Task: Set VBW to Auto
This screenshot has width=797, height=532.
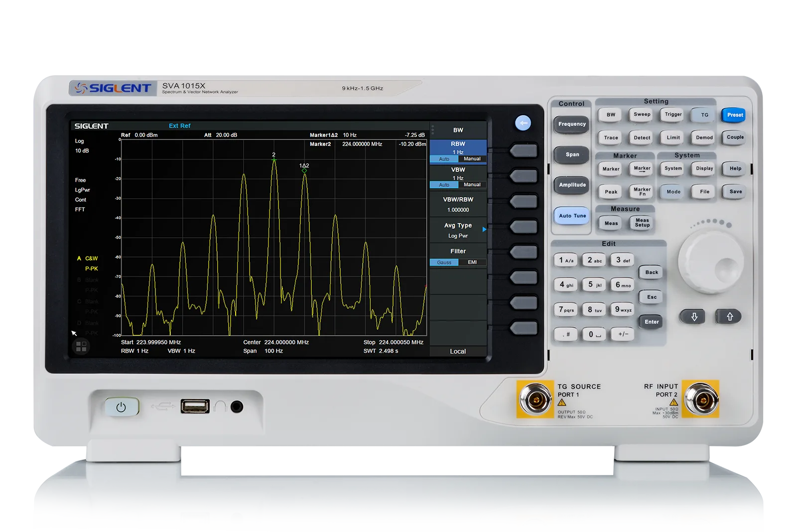Action: (x=444, y=185)
